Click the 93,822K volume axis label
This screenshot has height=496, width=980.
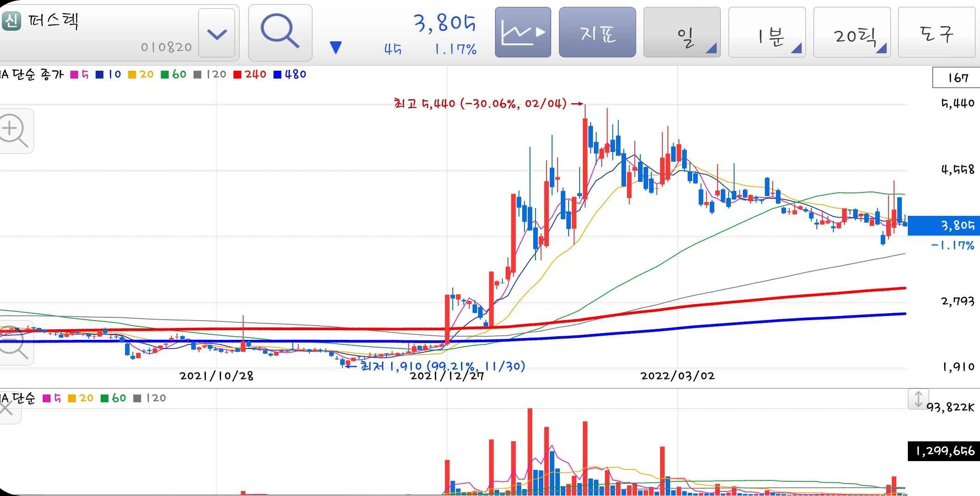(x=950, y=407)
